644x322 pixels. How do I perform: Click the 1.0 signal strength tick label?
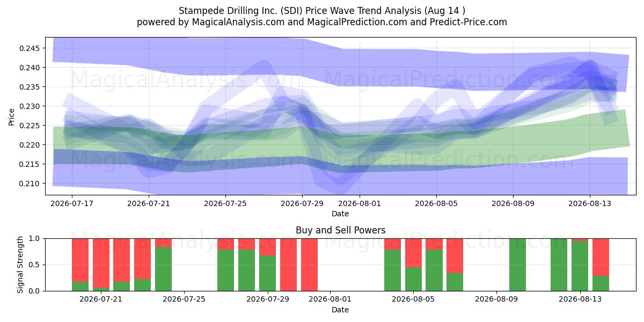pyautogui.click(x=34, y=238)
